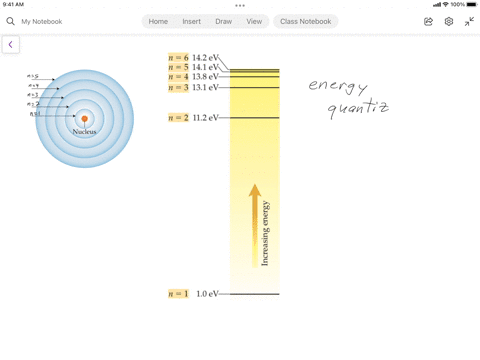Viewport: 480px width, 360px height.
Task: Switch to the Insert tab
Action: click(x=191, y=21)
